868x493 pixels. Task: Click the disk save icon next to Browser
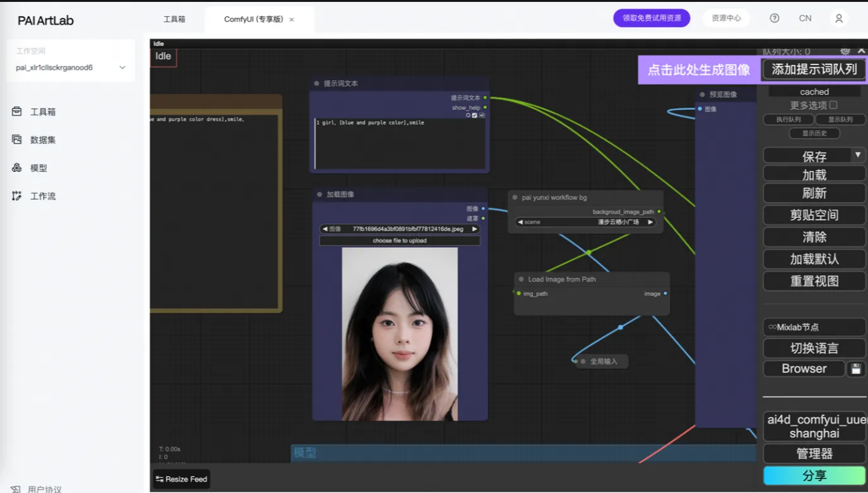click(x=856, y=369)
